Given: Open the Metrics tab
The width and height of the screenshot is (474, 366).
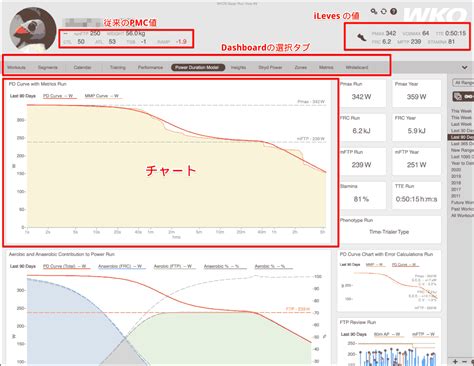Looking at the screenshot, I should [x=326, y=68].
